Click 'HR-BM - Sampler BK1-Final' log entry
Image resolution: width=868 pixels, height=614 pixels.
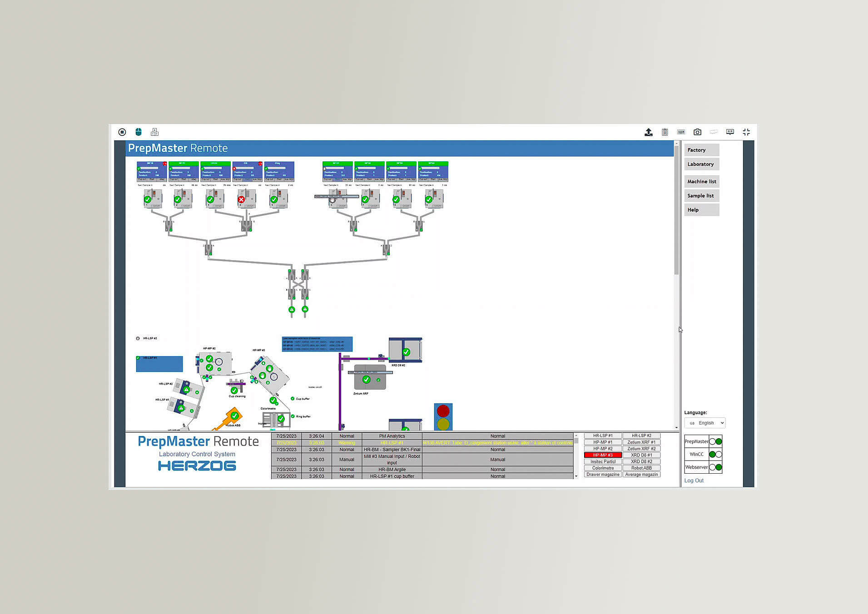(x=392, y=450)
